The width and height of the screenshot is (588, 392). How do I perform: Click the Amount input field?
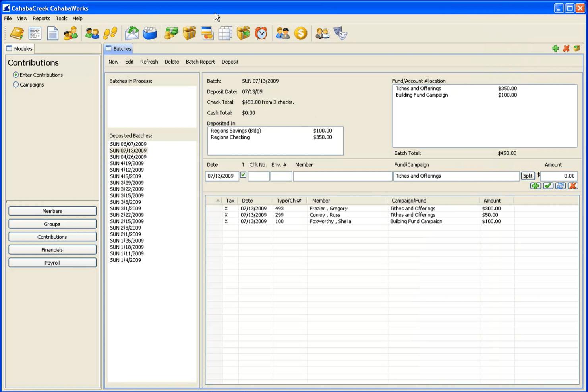(559, 176)
